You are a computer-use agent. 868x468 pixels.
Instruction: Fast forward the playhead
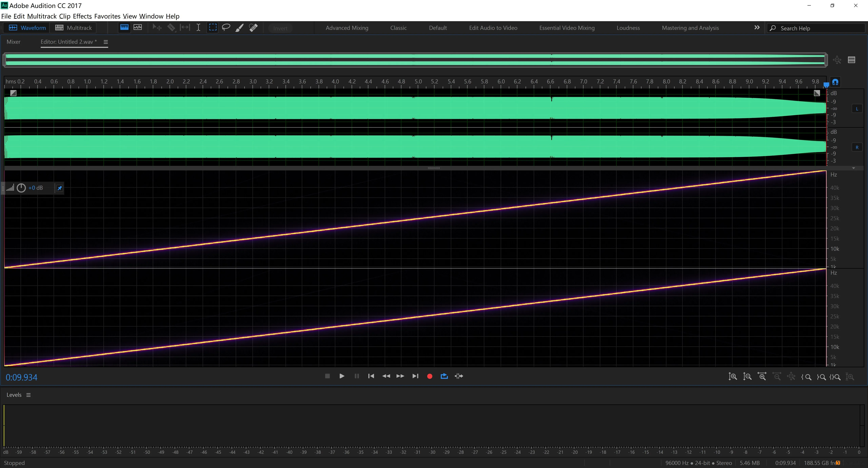(x=400, y=376)
